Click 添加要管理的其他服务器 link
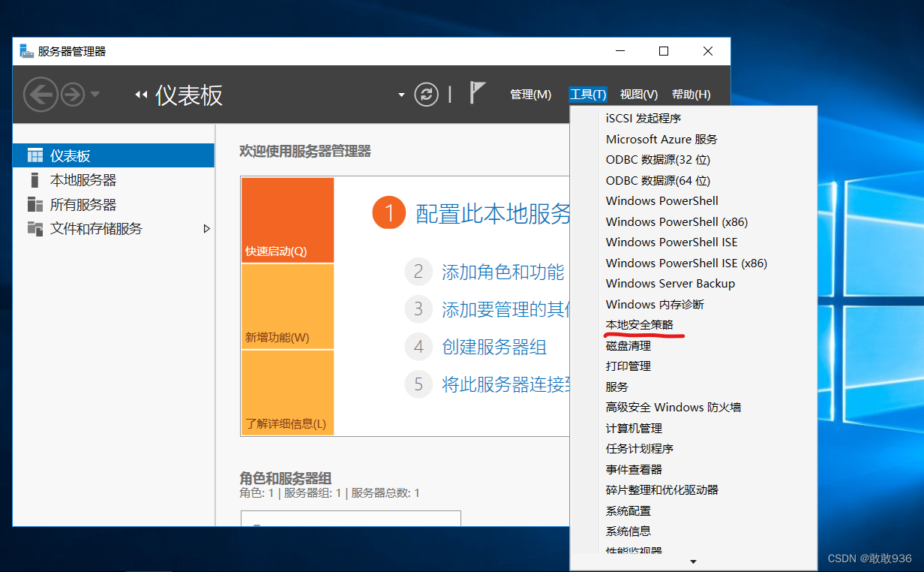The width and height of the screenshot is (924, 572). (x=506, y=309)
